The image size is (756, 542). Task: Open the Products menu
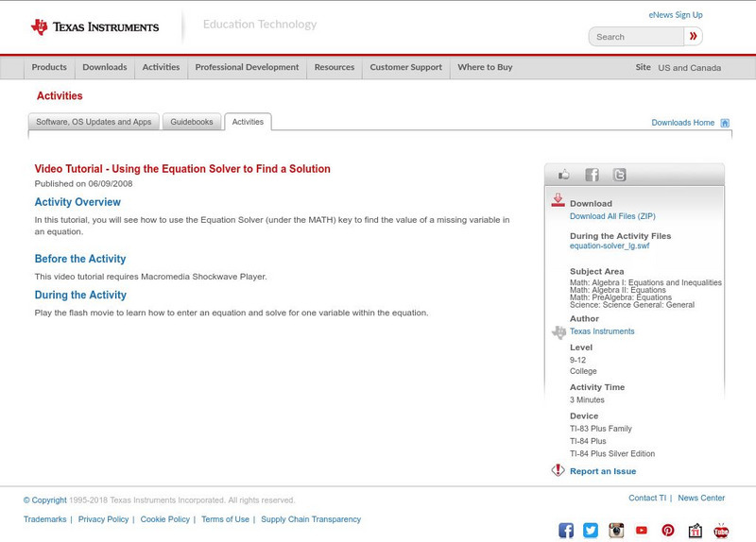tap(49, 67)
